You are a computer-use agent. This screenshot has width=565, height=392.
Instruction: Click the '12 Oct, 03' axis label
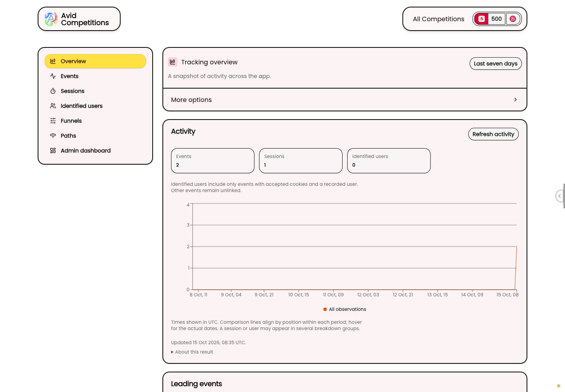pos(368,295)
